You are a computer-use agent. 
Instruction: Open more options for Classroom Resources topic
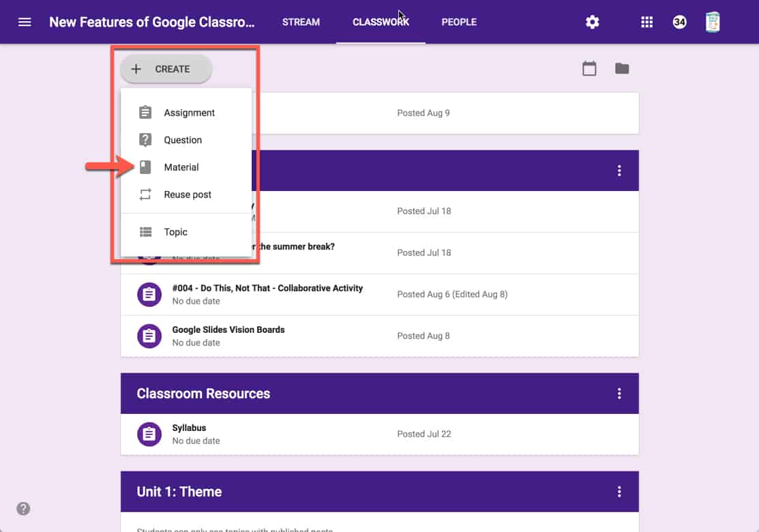click(619, 394)
